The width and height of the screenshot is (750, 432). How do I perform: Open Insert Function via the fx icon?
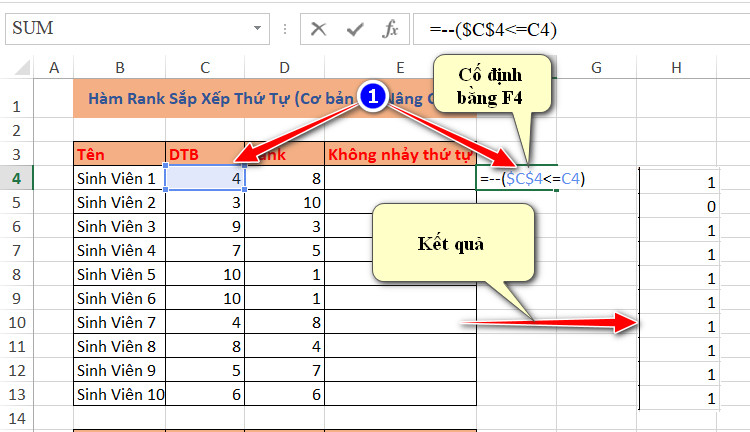[391, 29]
